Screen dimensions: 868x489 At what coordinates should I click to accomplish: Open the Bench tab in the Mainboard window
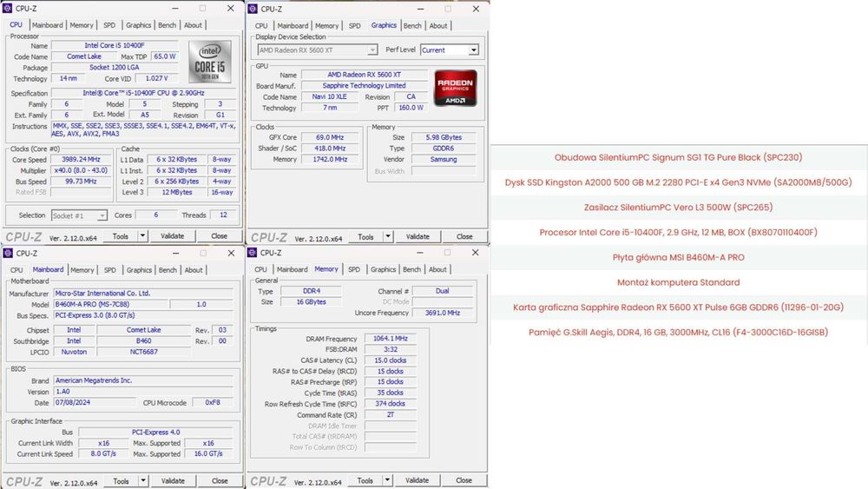168,270
